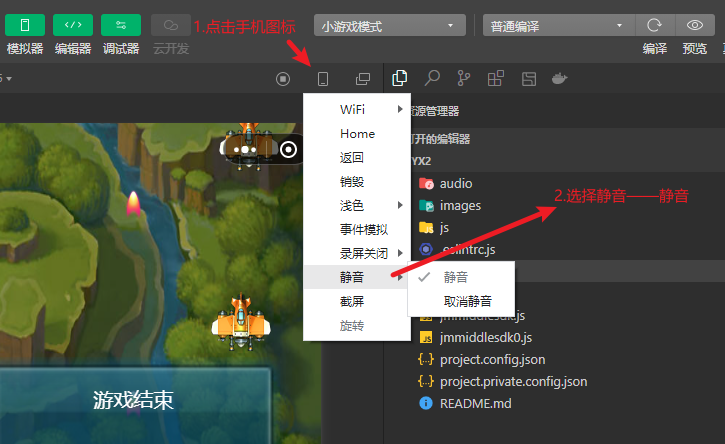Click the 预览 label under the eye icon
The image size is (725, 444).
695,49
